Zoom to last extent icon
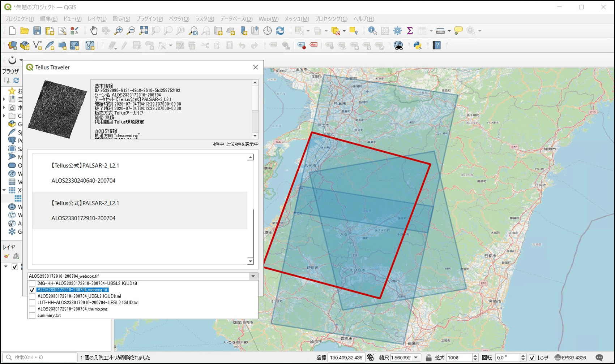The image size is (615, 364). [x=193, y=31]
